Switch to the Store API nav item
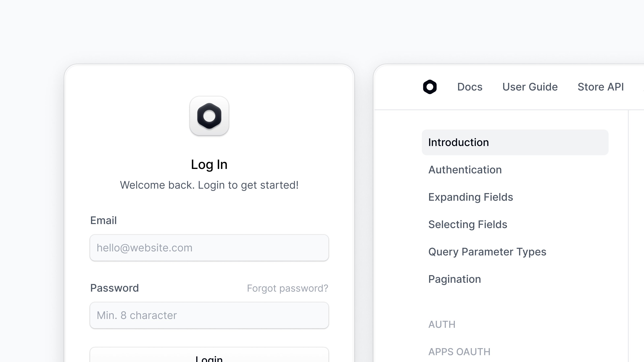 [601, 87]
